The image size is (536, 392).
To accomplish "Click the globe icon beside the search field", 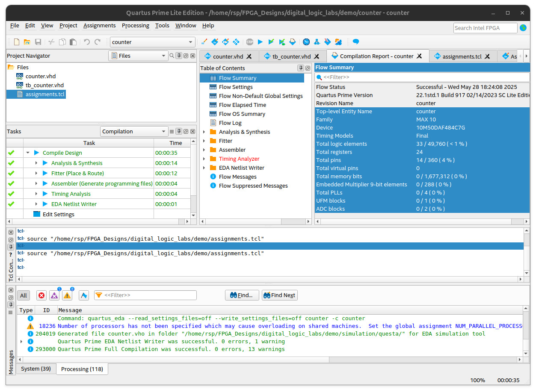I will point(523,28).
